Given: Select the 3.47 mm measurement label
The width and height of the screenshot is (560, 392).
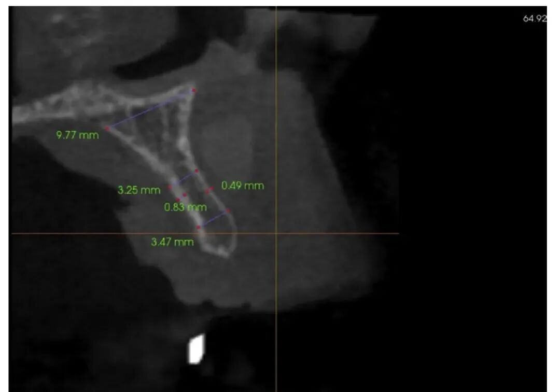Looking at the screenshot, I should pyautogui.click(x=172, y=242).
